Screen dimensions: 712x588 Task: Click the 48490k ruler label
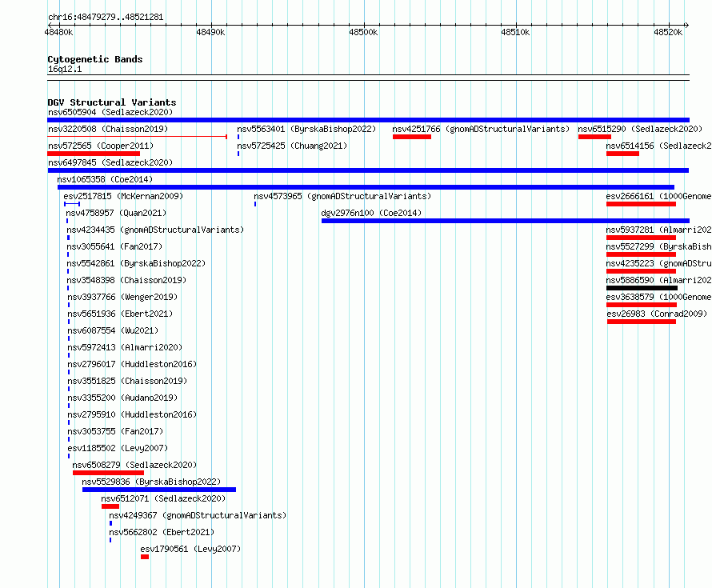(210, 32)
